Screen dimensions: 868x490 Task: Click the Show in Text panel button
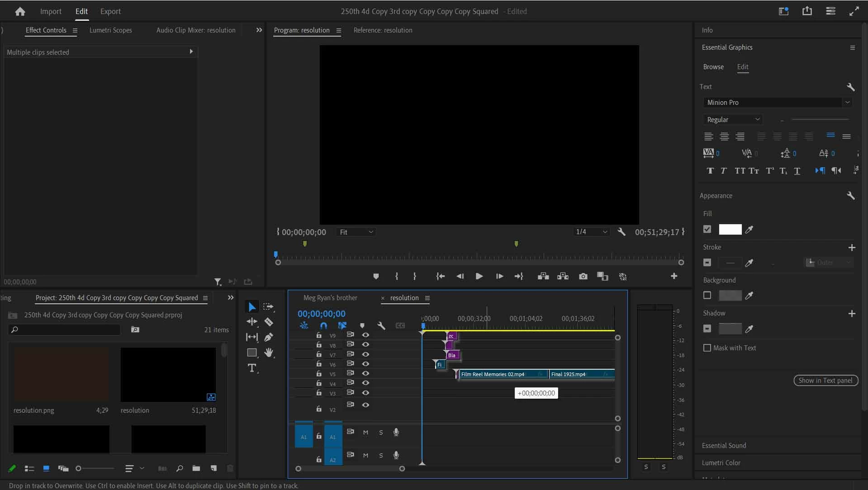[825, 381]
